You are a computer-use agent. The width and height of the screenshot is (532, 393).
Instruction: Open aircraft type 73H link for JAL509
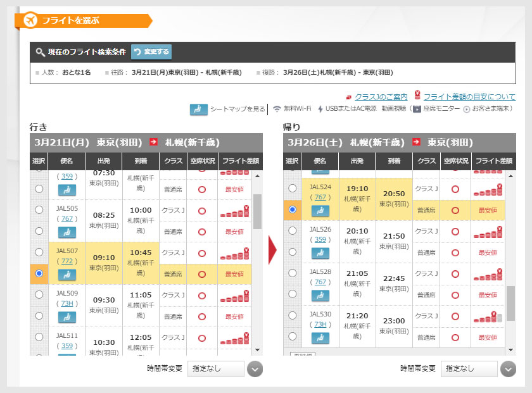(67, 304)
